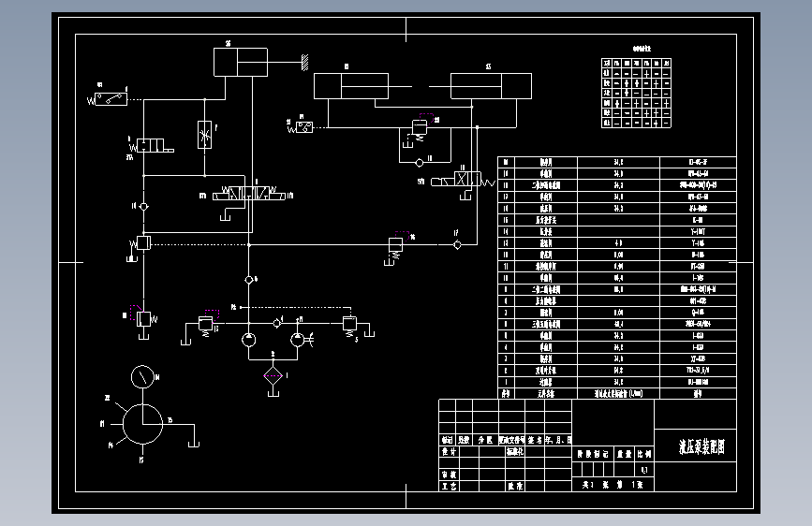Select the top cylinder fixed to the hatched wall
The width and height of the screenshot is (812, 526).
point(241,62)
